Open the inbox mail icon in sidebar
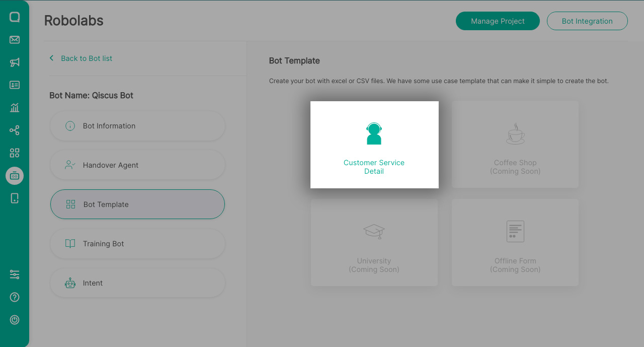 14,39
